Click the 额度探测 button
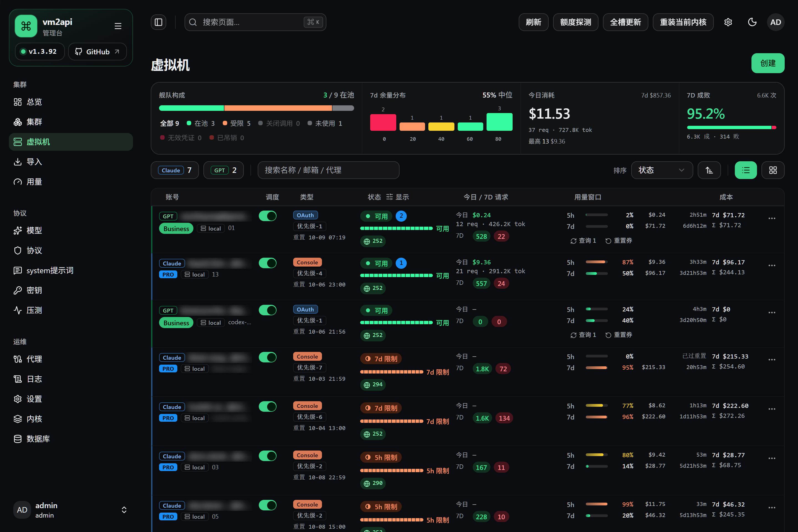Screen dimensions: 798x532 click(576, 22)
